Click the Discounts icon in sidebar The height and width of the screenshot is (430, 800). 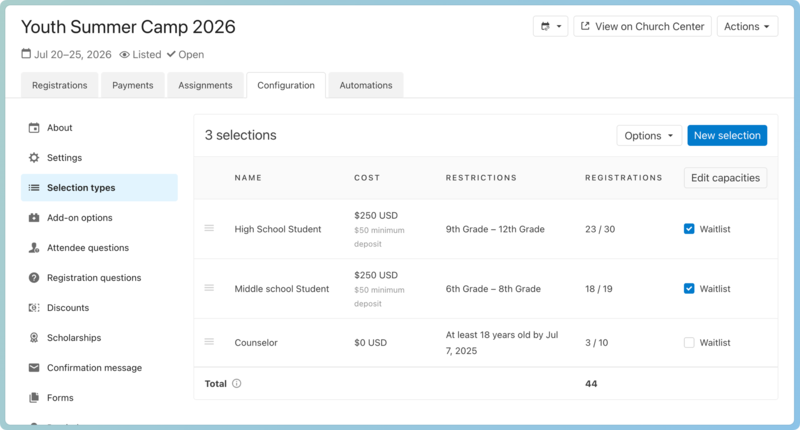click(x=34, y=308)
